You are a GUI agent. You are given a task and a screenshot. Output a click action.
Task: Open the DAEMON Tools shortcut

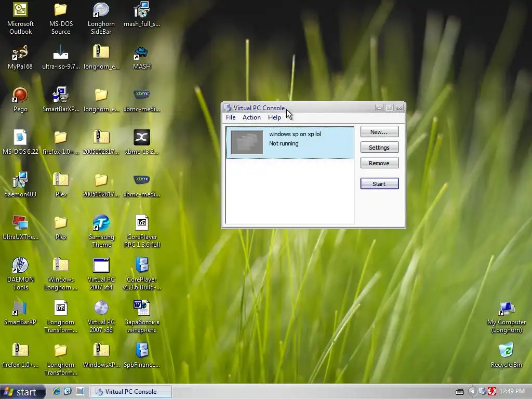pyautogui.click(x=20, y=274)
